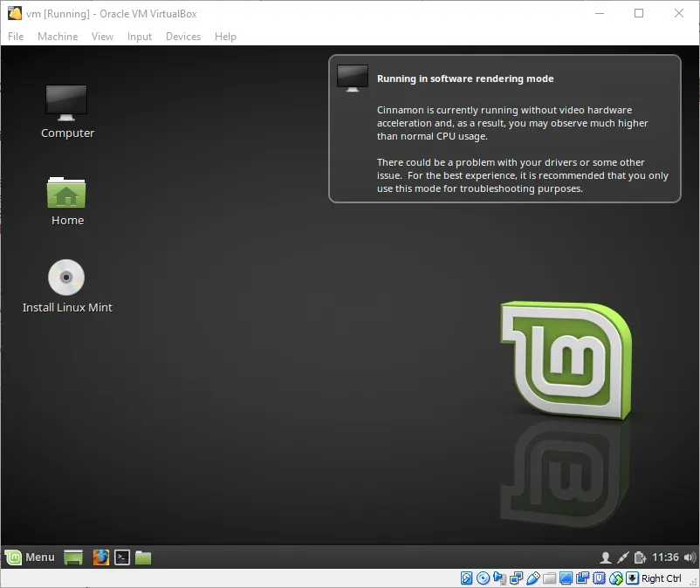
Task: Click the shared folders indicator icon
Action: click(x=550, y=578)
